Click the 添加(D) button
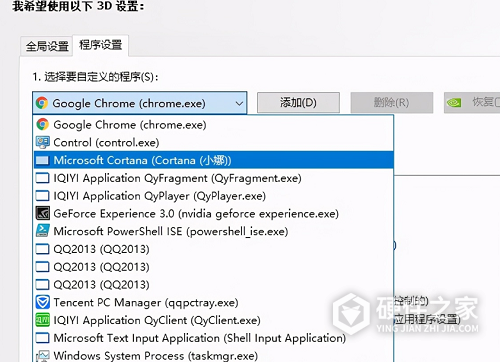Viewport: 500px width, 362px height. tap(298, 103)
